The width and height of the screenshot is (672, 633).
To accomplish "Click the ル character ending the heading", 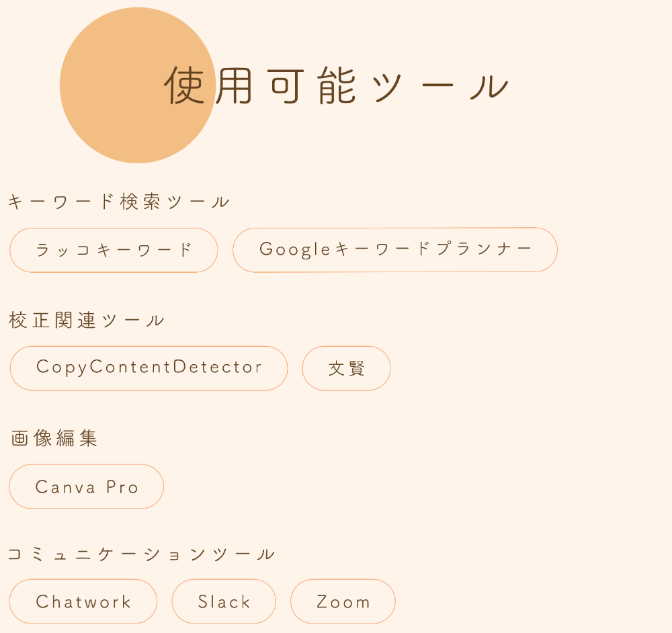I will coord(489,87).
